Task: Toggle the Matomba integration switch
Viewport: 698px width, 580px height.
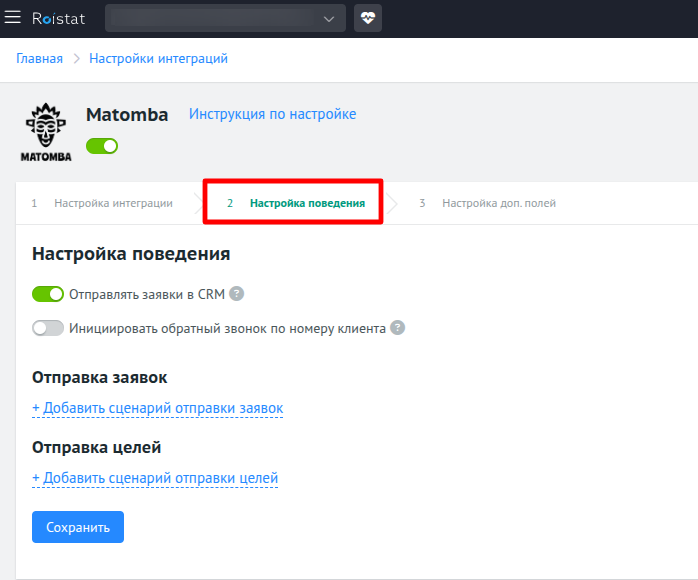Action: (102, 146)
